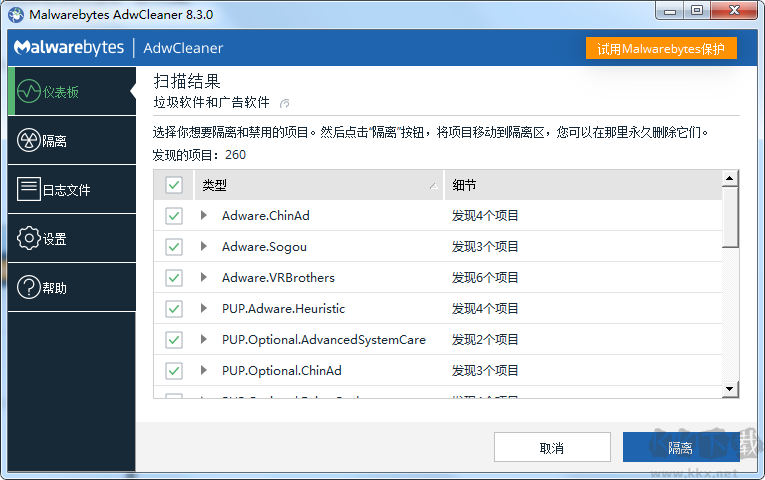The width and height of the screenshot is (765, 480).
Task: Click the quarantine radiation icon
Action: [29, 140]
